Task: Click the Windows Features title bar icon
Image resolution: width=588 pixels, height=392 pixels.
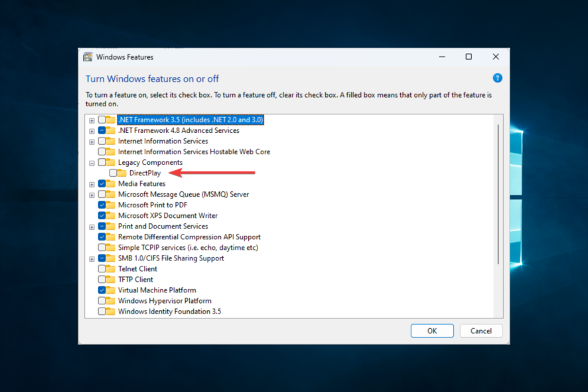Action: (x=88, y=57)
